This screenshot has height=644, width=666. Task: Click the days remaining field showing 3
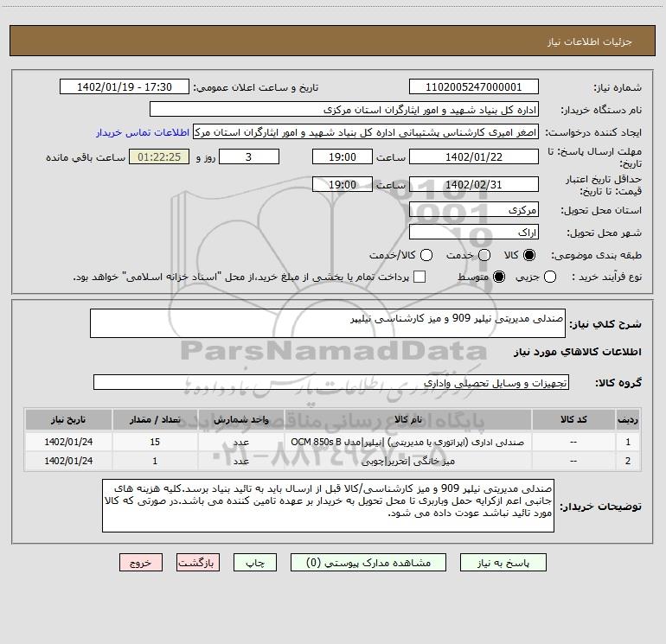(249, 156)
